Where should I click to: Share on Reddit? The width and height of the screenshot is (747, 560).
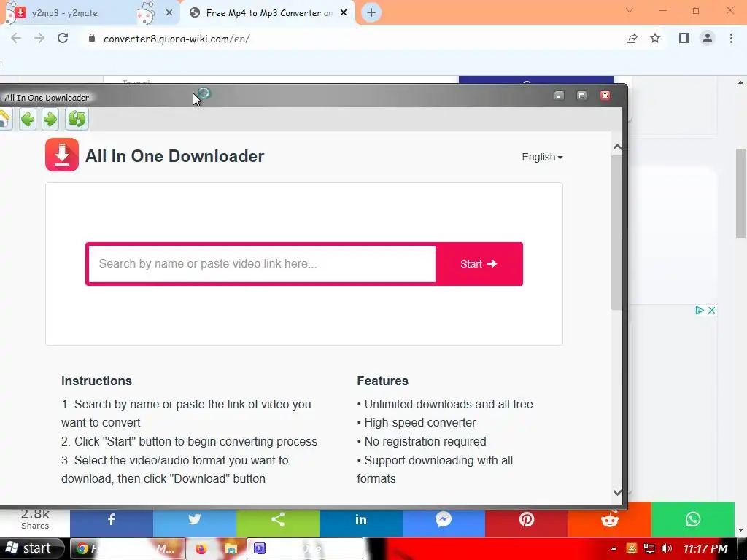609,519
